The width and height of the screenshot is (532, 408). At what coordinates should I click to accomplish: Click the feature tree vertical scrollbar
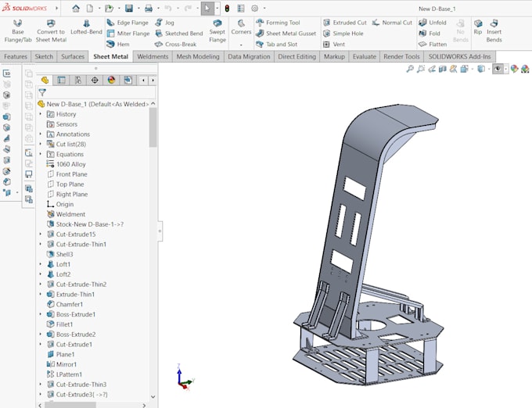click(153, 127)
